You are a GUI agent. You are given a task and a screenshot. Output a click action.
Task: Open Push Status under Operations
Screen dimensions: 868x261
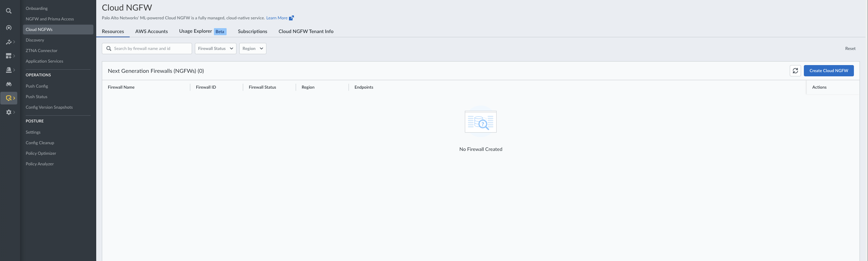point(58,97)
